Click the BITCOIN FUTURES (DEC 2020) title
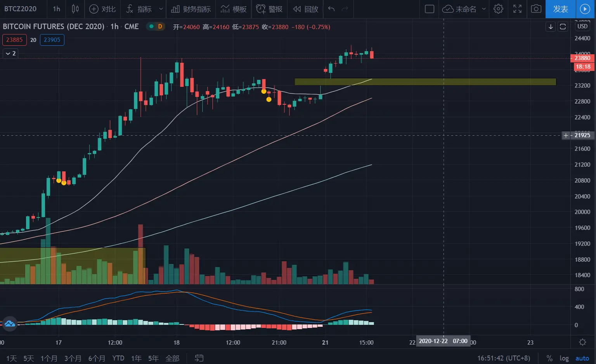596x364 pixels. (x=54, y=26)
